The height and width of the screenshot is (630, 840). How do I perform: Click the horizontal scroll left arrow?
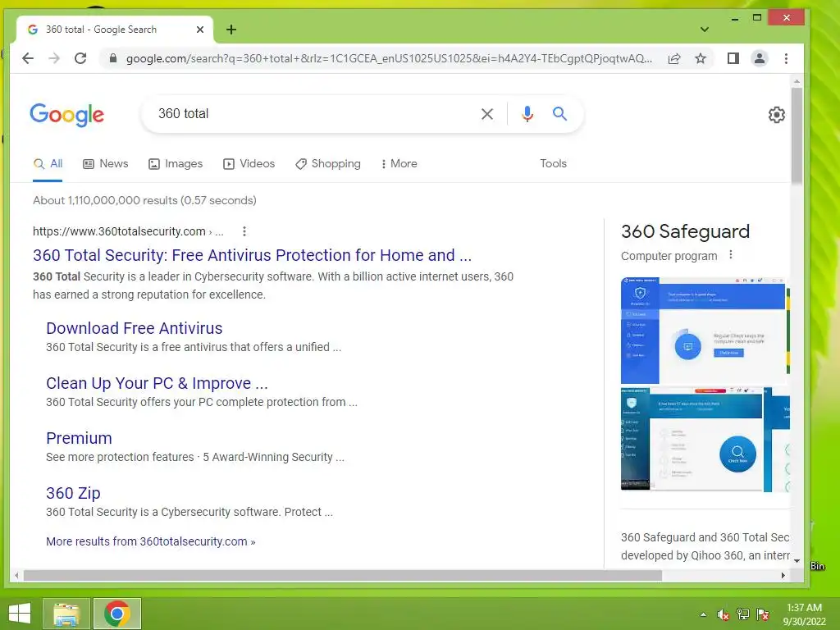coord(16,575)
